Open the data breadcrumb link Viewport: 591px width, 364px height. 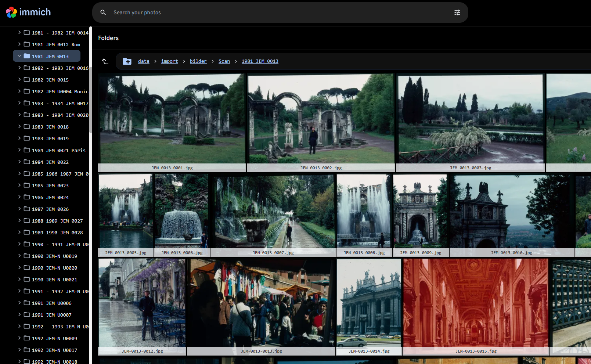[144, 61]
